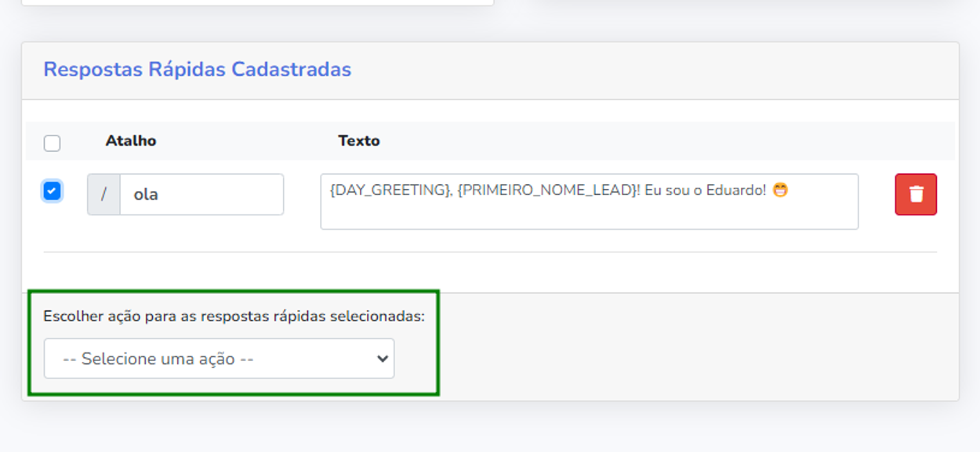Click inside the Texto reply text area

click(590, 201)
